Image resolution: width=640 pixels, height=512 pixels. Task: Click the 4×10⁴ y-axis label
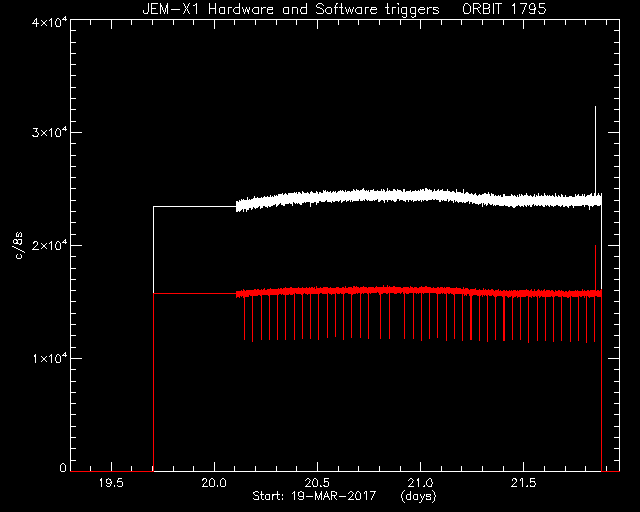coord(49,22)
